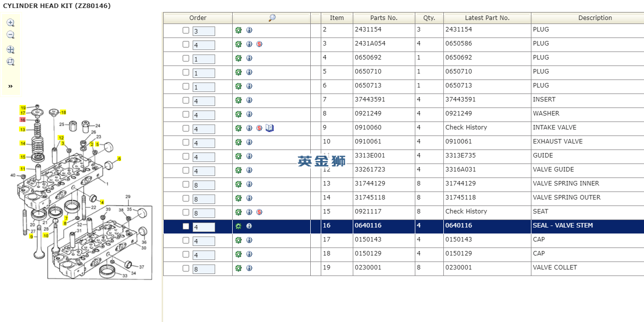Image resolution: width=644 pixels, height=322 pixels.
Task: Click the Parts No. column header
Action: tap(384, 18)
